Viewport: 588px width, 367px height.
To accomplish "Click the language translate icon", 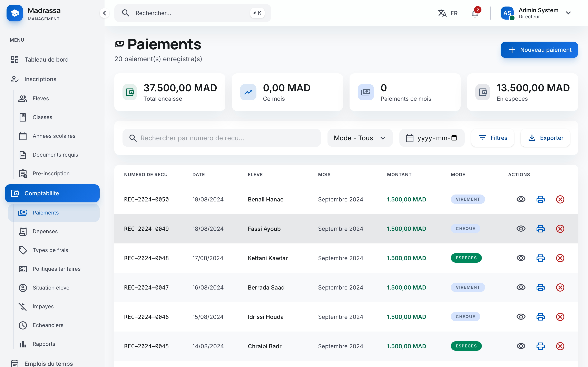I will point(442,13).
